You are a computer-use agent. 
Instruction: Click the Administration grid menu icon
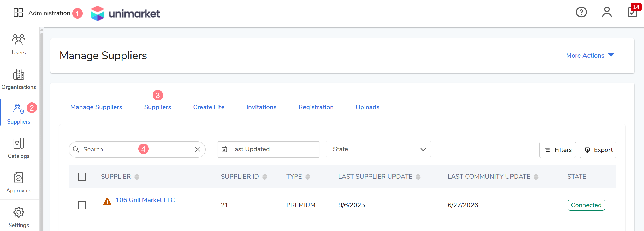pyautogui.click(x=18, y=13)
